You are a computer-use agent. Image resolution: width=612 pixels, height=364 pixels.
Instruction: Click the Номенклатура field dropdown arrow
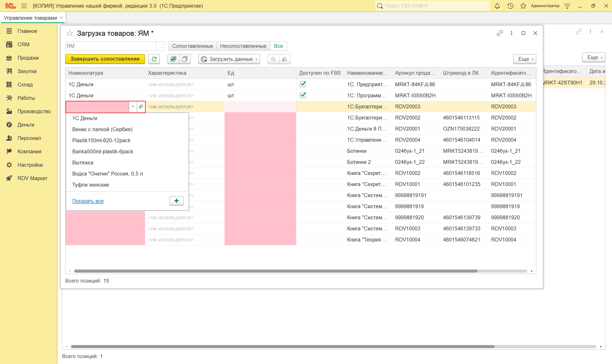[133, 106]
